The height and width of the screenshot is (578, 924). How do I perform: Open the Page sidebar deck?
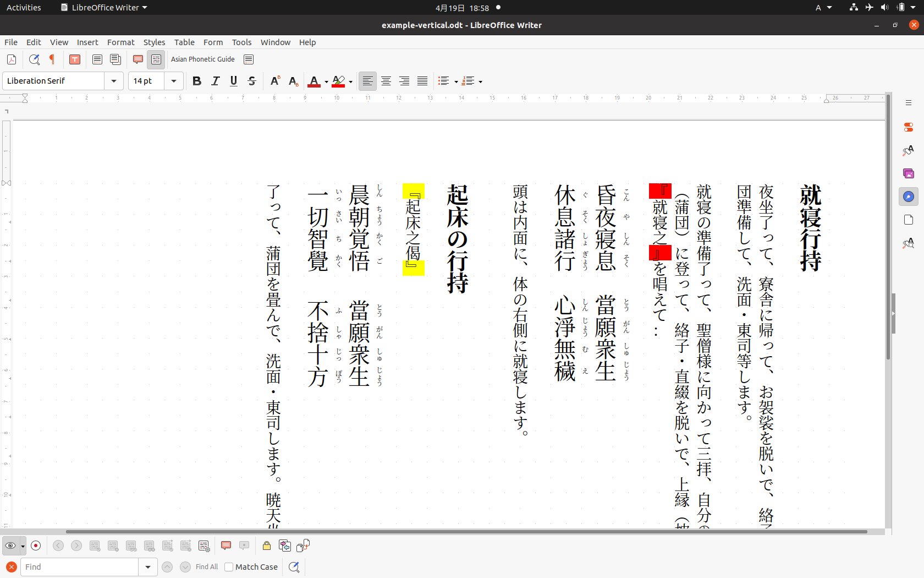[909, 220]
